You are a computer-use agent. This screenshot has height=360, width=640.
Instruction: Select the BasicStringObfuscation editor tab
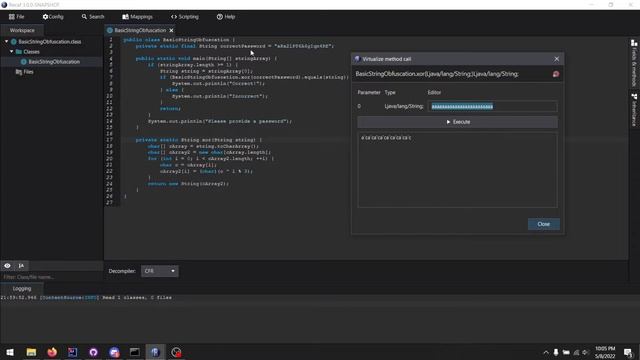click(140, 30)
